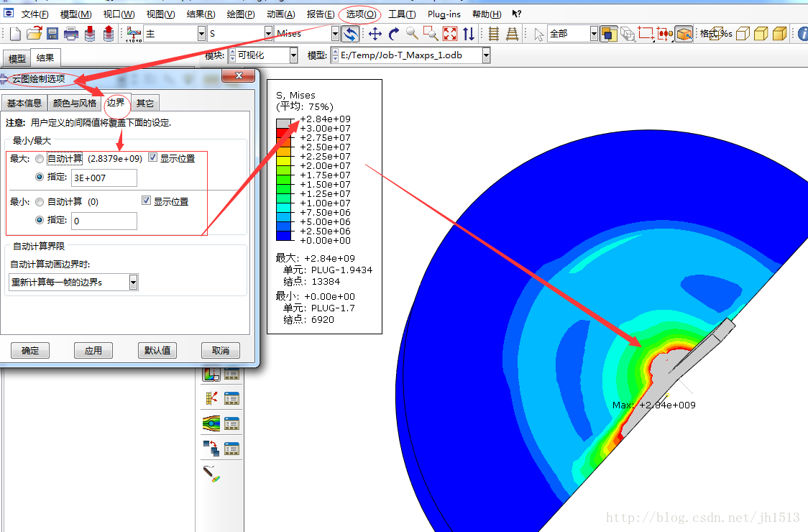
Task: Open a file with the folder icon
Action: pyautogui.click(x=34, y=34)
